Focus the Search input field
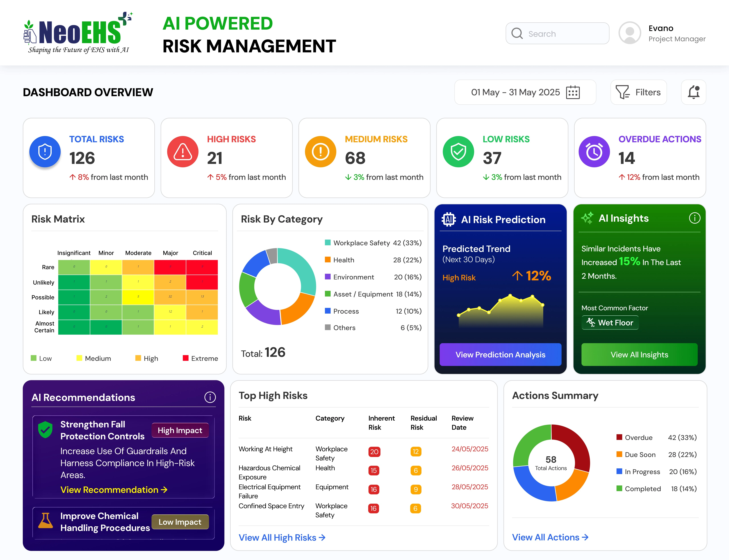 point(557,33)
